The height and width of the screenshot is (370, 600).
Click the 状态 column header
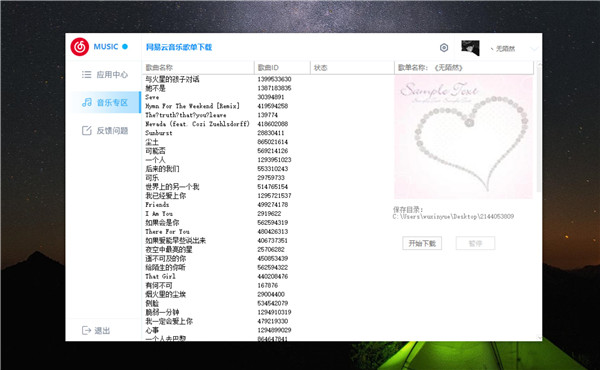coord(352,68)
